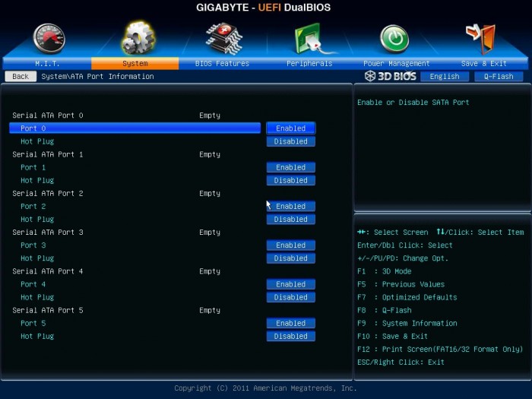
Task: Click Empty status of Serial ATA Port 0
Action: 210,116
